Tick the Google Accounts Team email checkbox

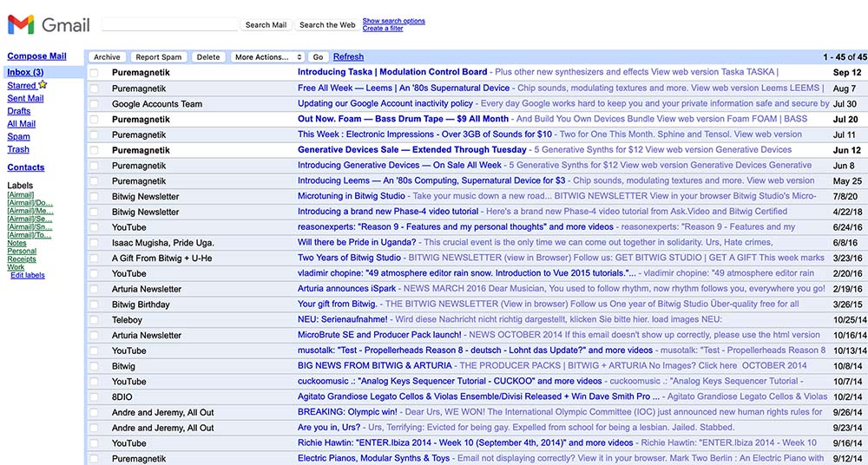tap(94, 103)
